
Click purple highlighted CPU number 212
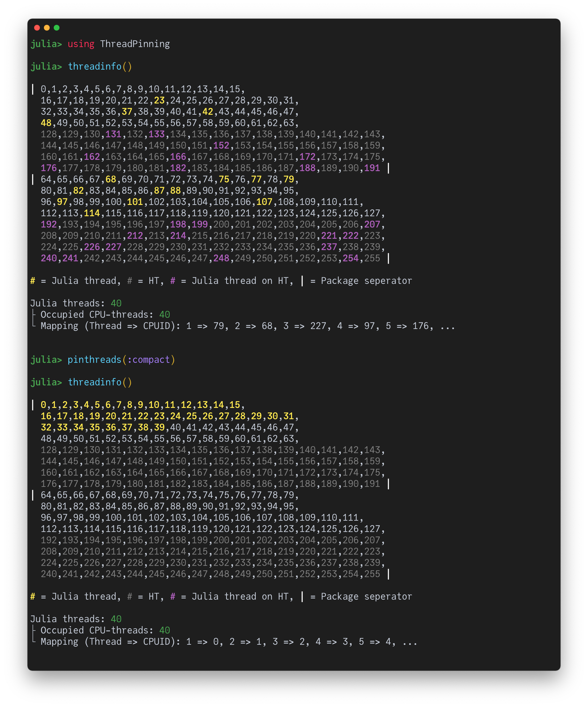click(135, 236)
